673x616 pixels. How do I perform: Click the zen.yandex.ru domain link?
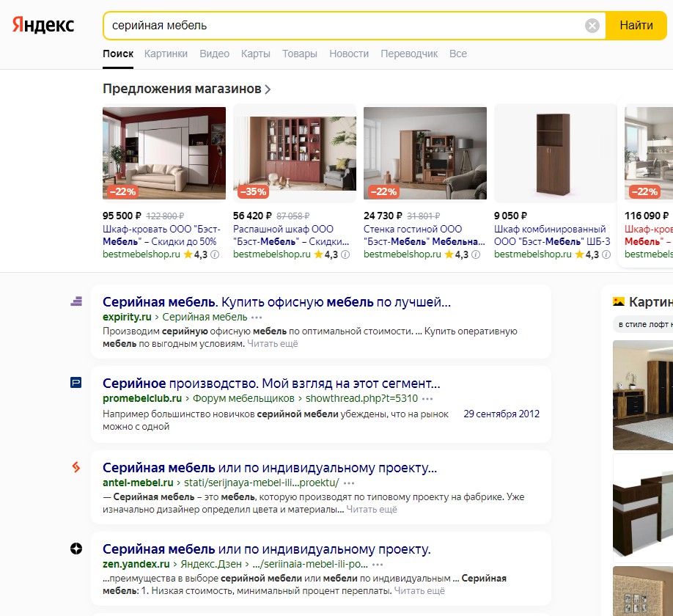click(x=136, y=565)
